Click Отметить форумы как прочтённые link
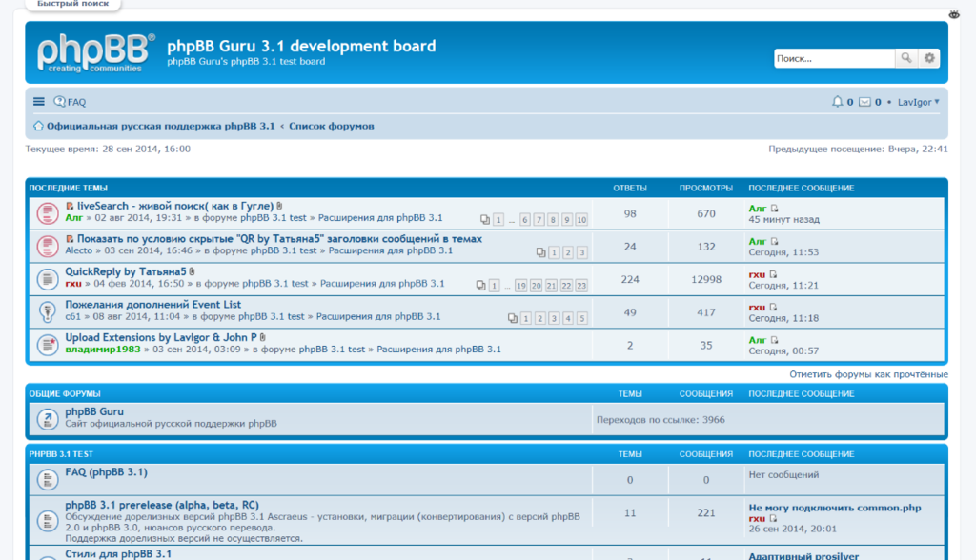976x560 pixels. [868, 374]
